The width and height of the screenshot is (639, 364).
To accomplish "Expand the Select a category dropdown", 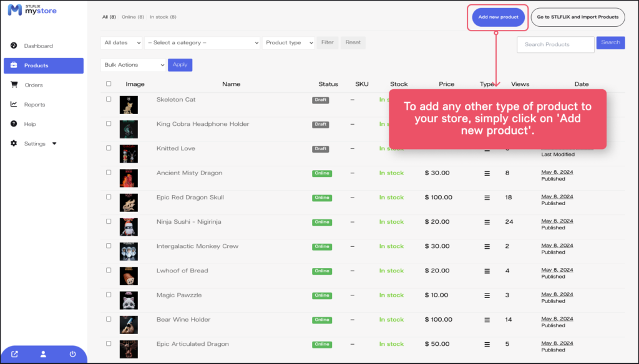I will [202, 43].
